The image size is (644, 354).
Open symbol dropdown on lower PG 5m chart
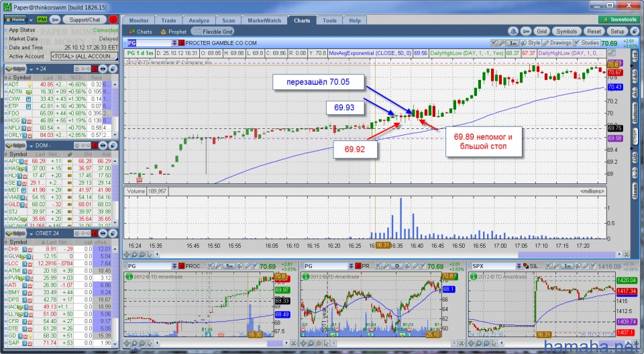(x=174, y=266)
